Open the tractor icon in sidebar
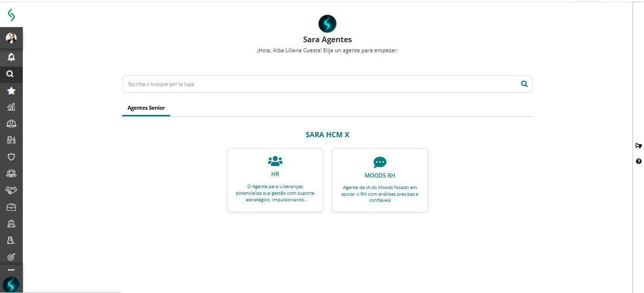 pos(11,140)
